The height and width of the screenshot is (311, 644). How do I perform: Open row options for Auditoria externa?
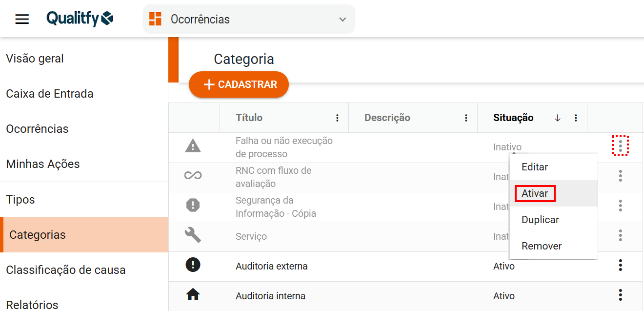click(x=620, y=265)
